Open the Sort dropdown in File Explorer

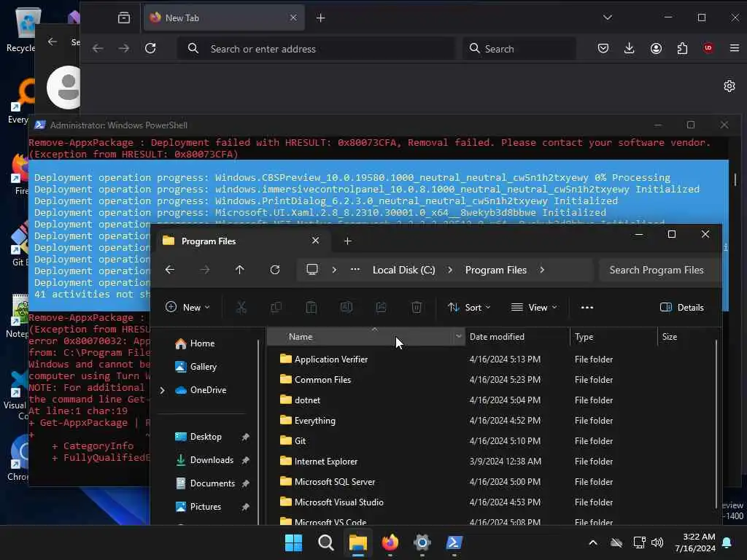coord(469,308)
